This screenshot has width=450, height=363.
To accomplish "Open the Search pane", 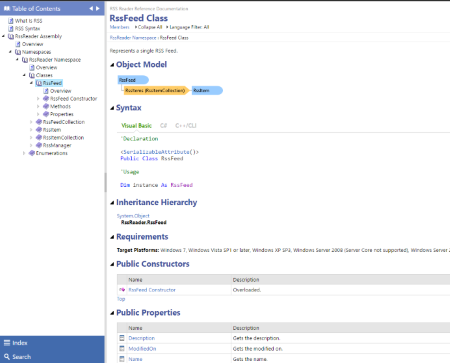I will (52, 357).
